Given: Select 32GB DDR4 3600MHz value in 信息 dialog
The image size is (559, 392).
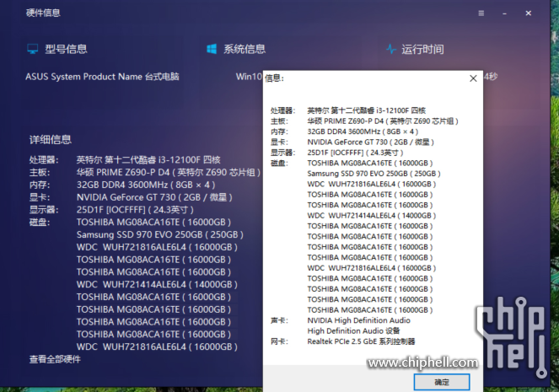Looking at the screenshot, I should (x=363, y=132).
